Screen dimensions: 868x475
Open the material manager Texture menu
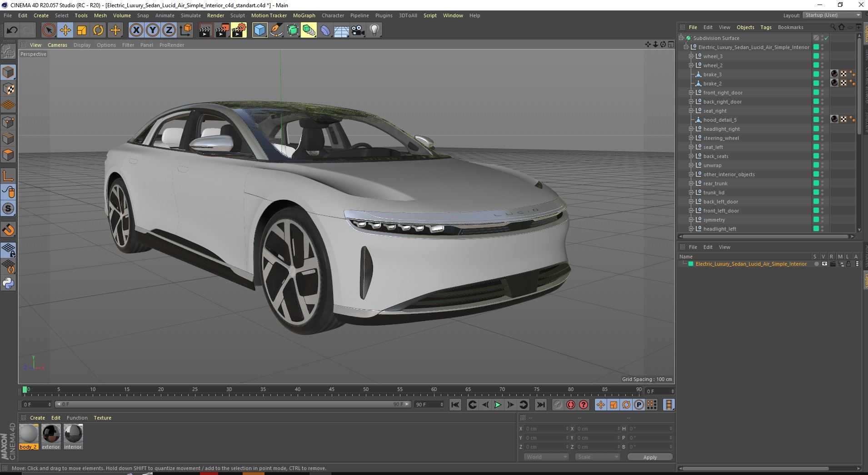pos(102,418)
